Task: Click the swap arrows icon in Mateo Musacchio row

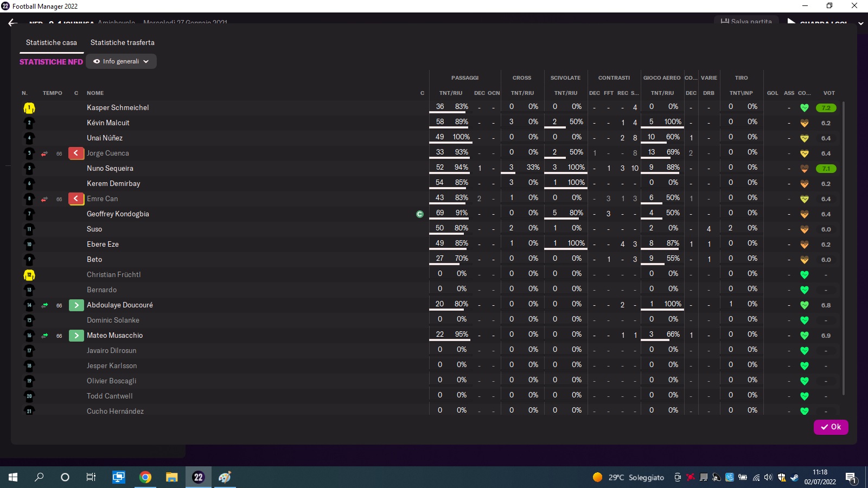Action: point(44,336)
